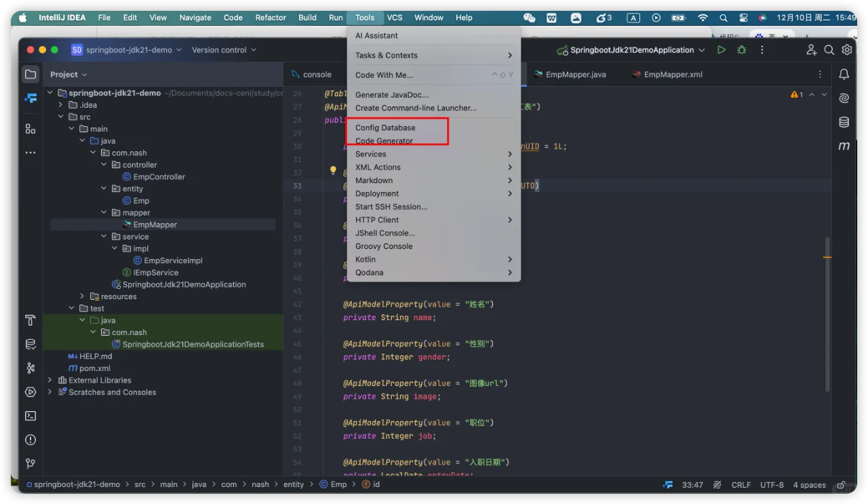Open the Structure tool window icon
This screenshot has width=868, height=504.
point(31,128)
